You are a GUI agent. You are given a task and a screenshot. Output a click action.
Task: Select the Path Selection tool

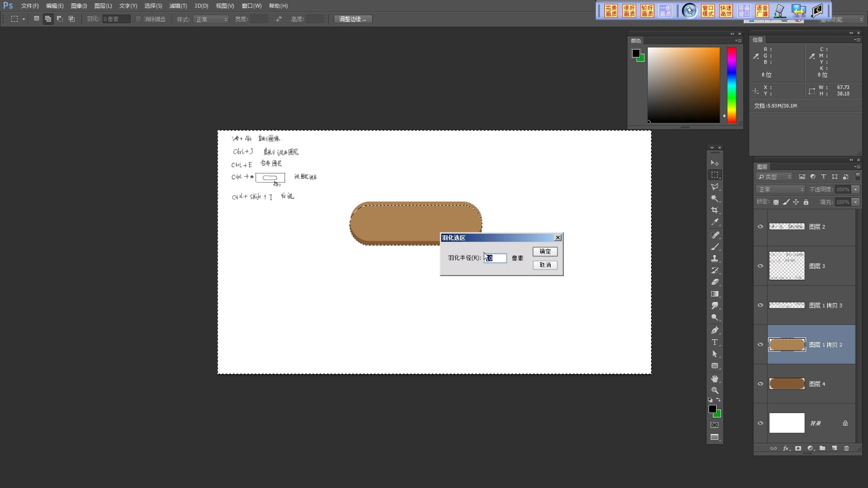(x=714, y=354)
